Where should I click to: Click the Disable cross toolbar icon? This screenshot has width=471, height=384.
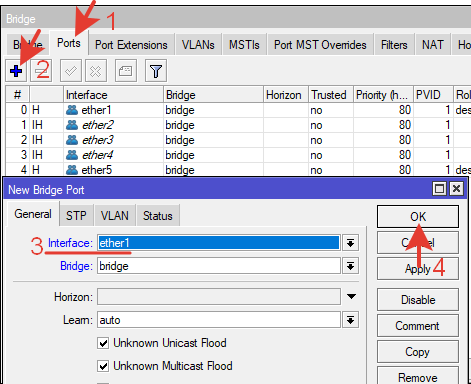click(x=96, y=70)
